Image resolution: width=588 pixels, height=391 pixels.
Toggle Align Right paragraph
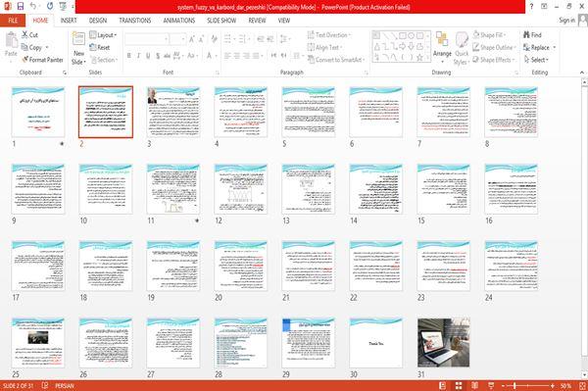click(246, 56)
